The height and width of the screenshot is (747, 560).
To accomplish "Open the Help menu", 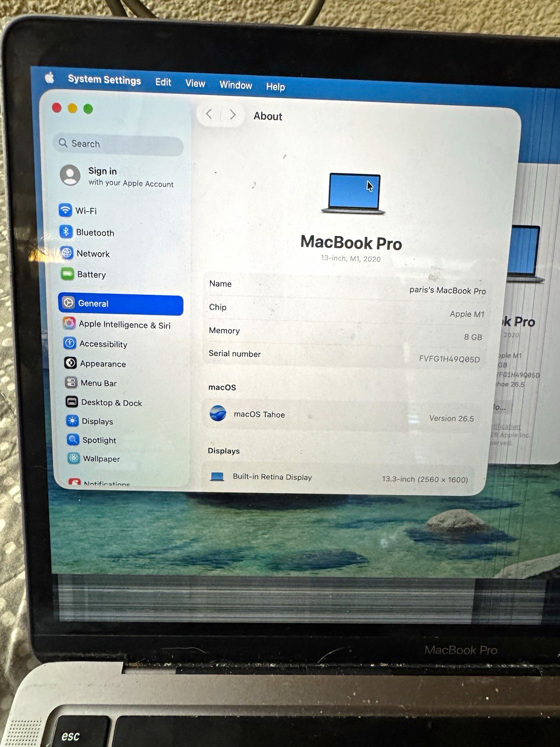I will click(275, 87).
